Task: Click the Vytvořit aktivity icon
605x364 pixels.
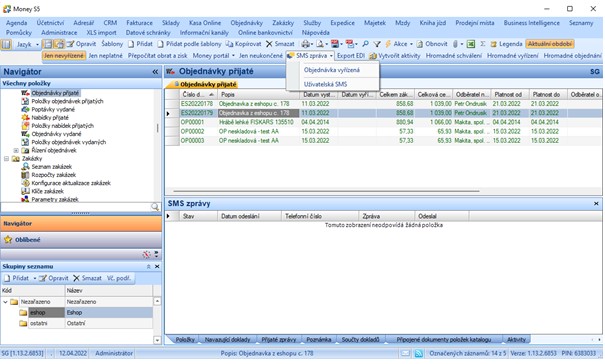Action: (x=373, y=56)
